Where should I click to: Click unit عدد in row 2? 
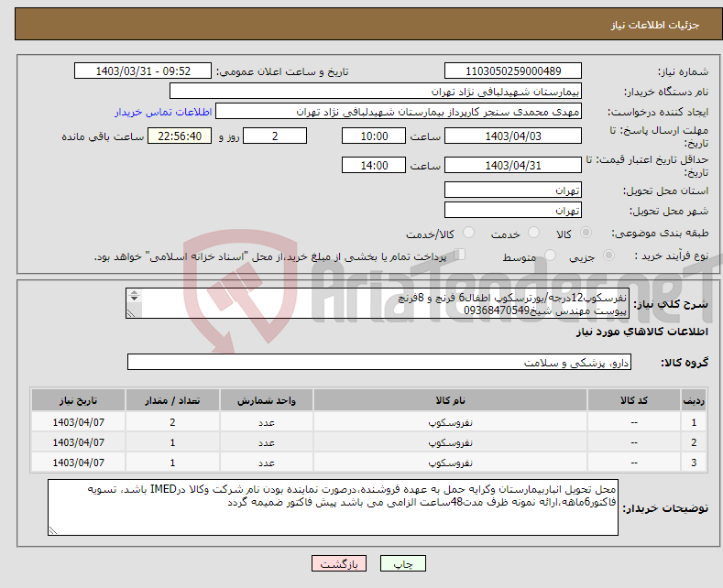[267, 442]
